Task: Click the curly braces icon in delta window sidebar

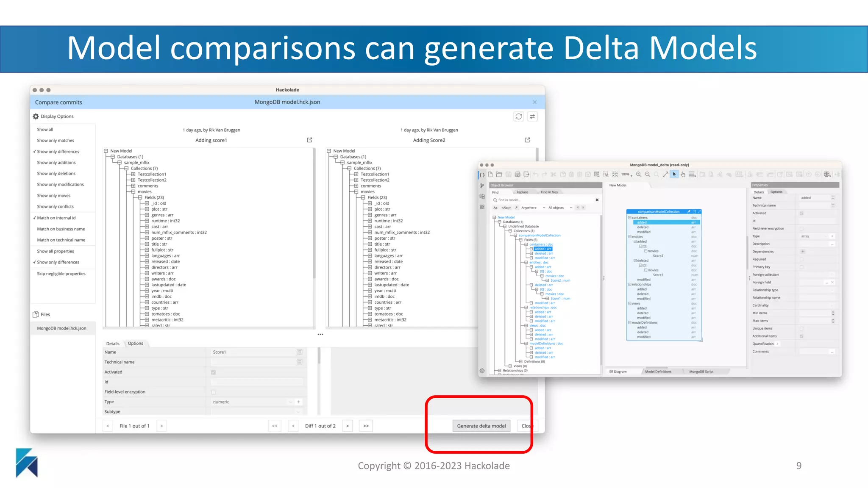Action: tap(482, 175)
